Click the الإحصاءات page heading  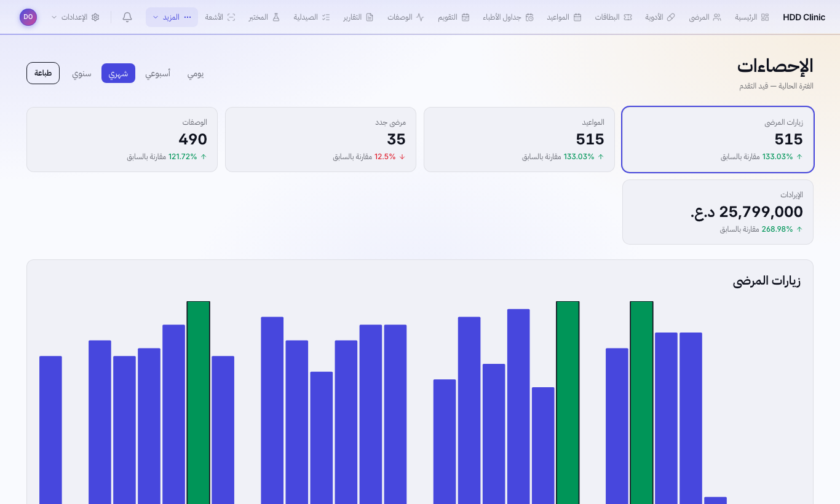(x=775, y=66)
